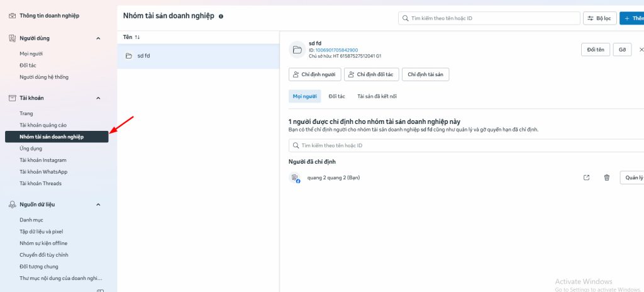Open external link icon for quang 2

point(586,177)
